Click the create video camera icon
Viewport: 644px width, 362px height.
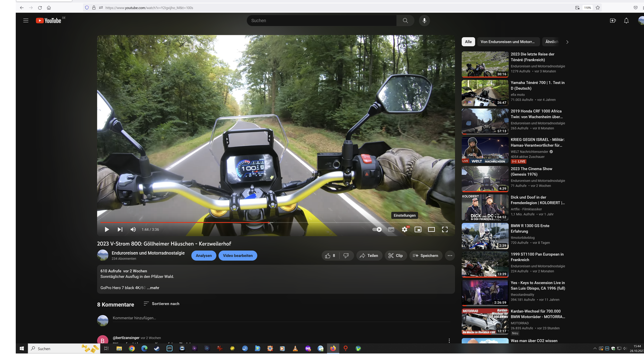(x=613, y=20)
